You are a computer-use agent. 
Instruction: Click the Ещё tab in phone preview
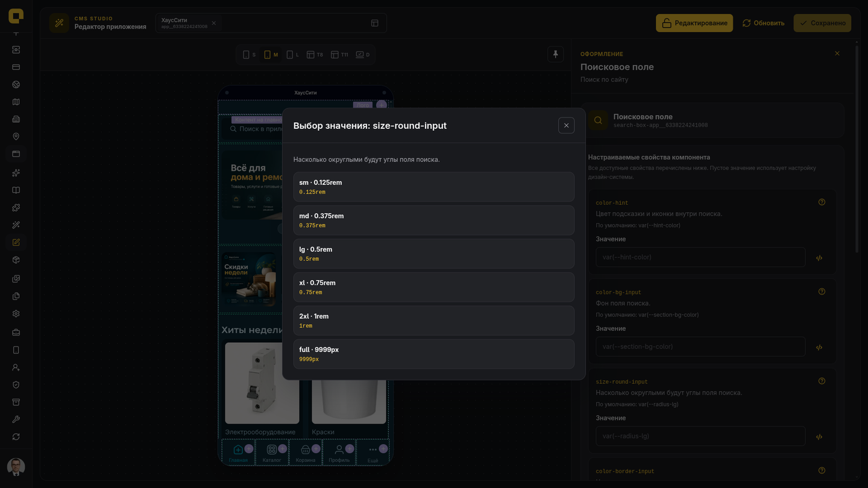pyautogui.click(x=373, y=452)
